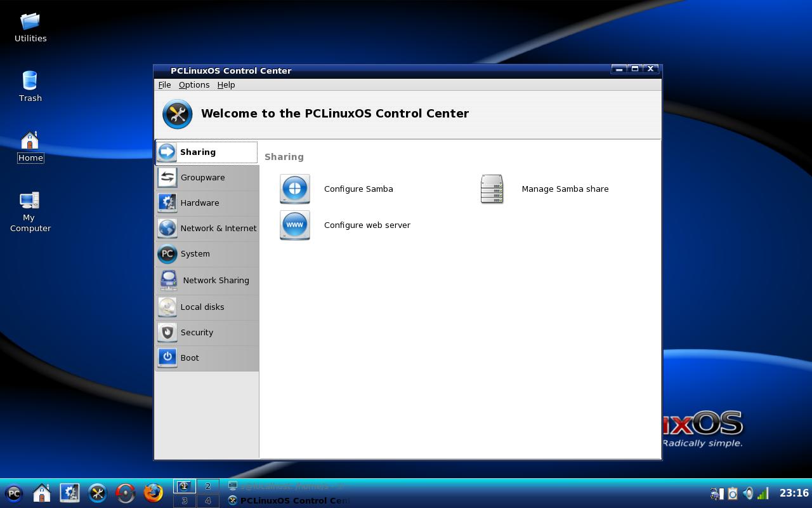Select the Trash desktop icon
Viewport: 812px width, 508px height.
point(30,86)
